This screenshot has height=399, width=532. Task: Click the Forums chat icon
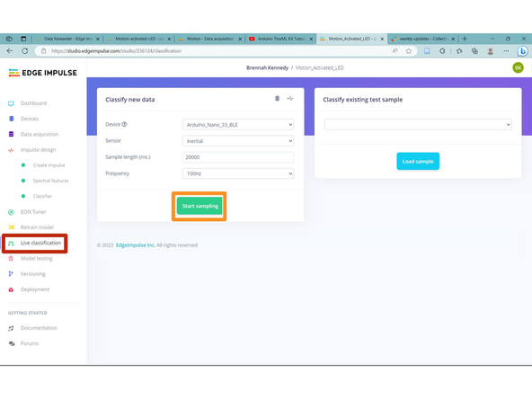click(x=12, y=343)
